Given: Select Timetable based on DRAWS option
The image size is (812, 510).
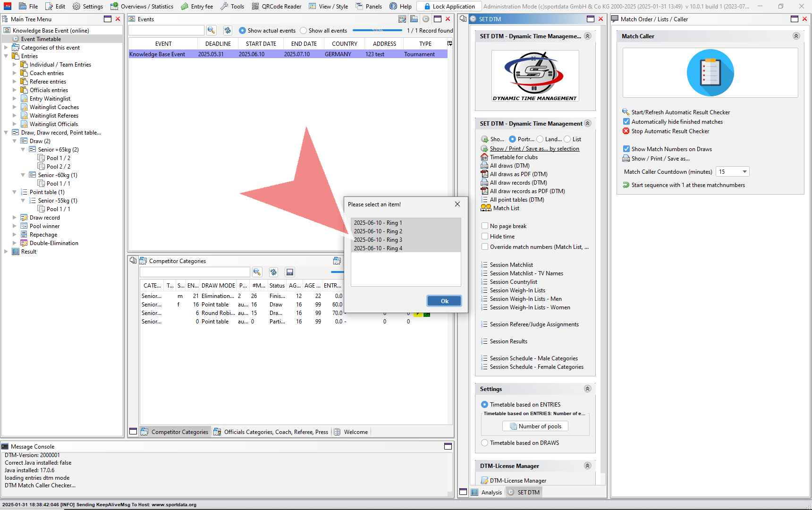Looking at the screenshot, I should point(485,443).
